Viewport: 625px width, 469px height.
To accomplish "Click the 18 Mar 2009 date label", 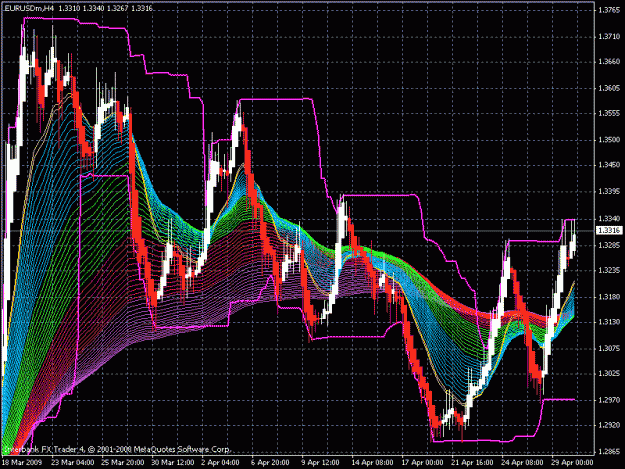I will (22, 463).
